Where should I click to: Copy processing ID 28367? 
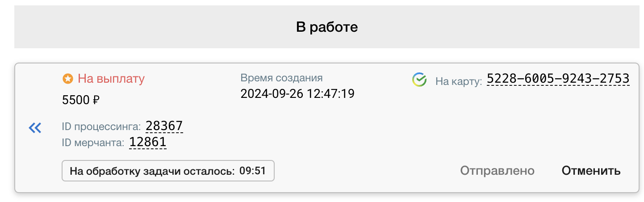pyautogui.click(x=164, y=126)
